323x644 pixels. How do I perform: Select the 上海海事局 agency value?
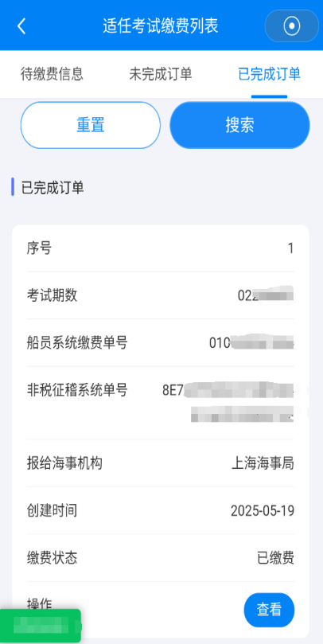[x=263, y=463]
